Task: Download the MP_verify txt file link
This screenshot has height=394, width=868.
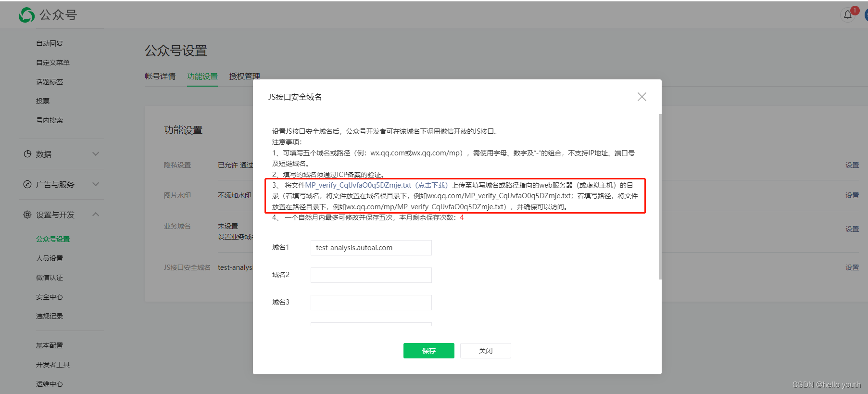Action: click(x=377, y=185)
